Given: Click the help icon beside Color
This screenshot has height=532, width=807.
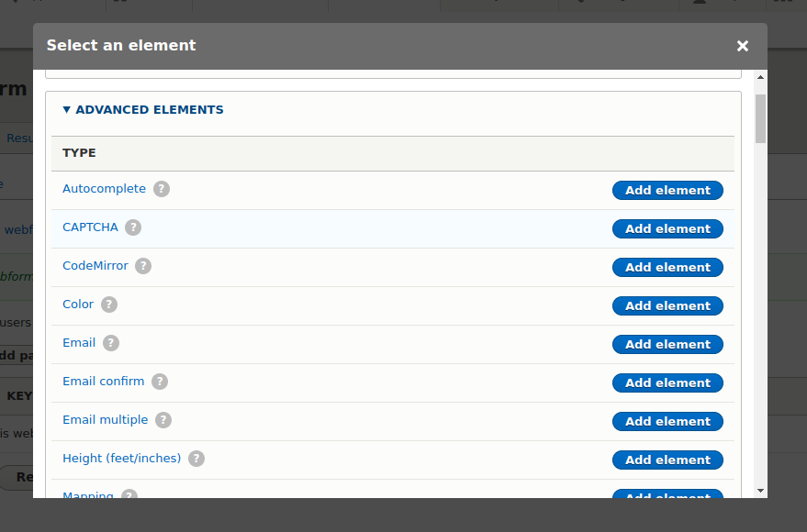Looking at the screenshot, I should [108, 305].
